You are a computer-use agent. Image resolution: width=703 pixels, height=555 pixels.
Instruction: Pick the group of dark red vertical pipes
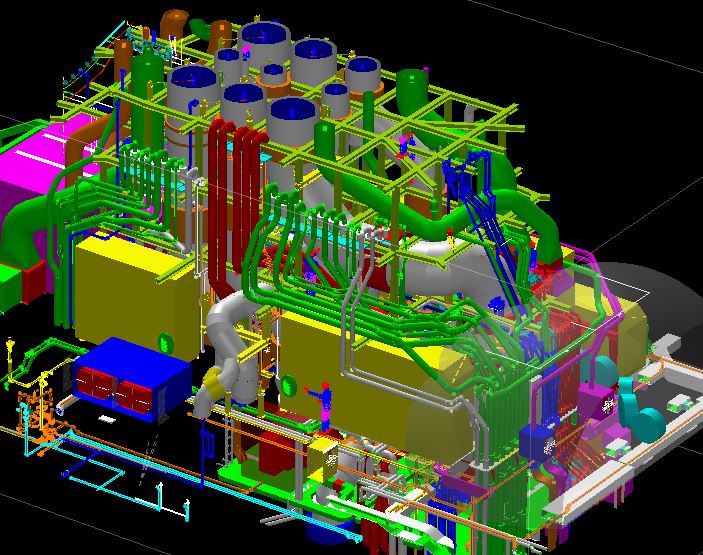(233, 206)
